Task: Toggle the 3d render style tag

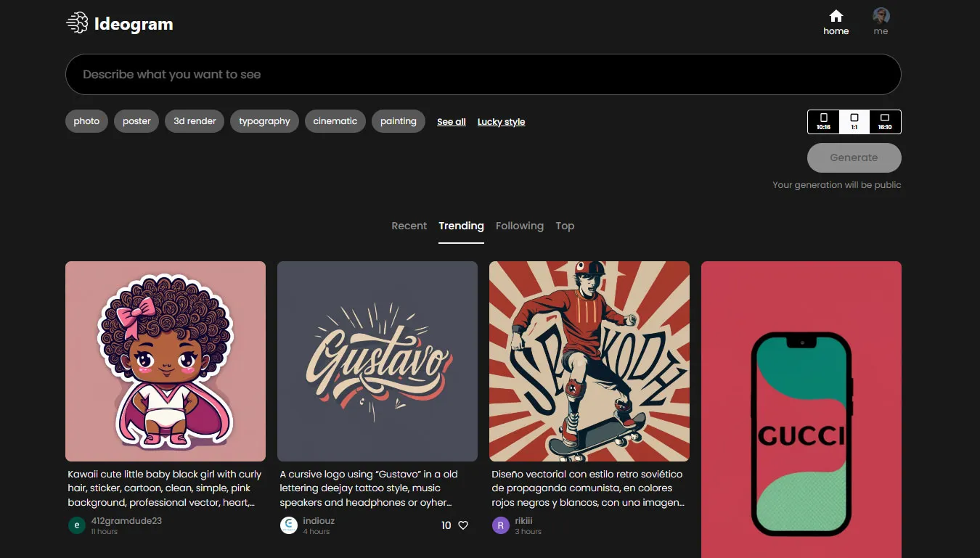Action: (195, 121)
